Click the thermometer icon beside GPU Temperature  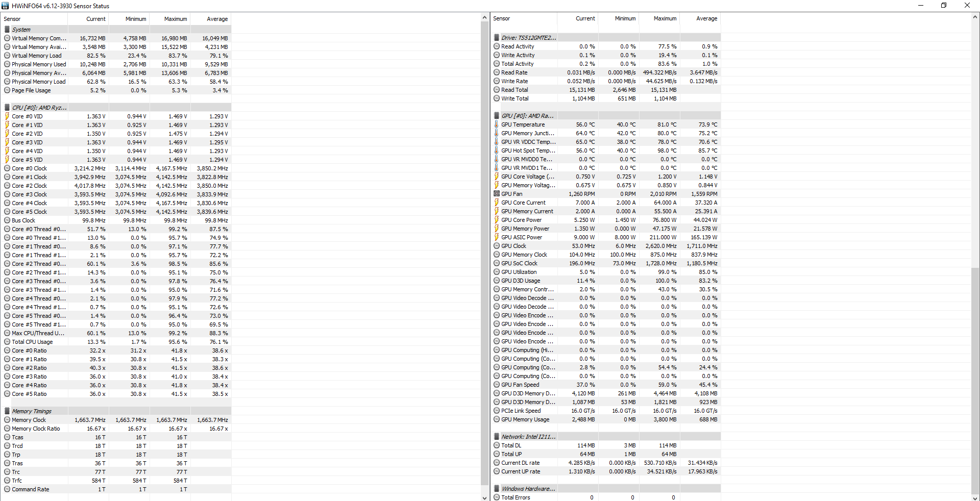496,124
